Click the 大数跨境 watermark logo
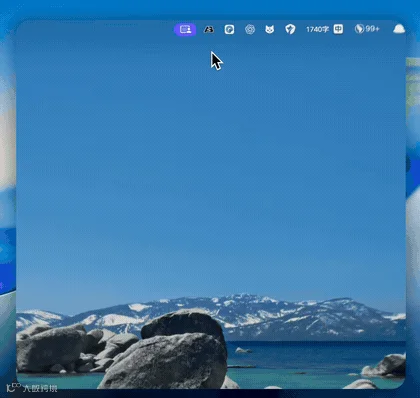Image resolution: width=420 pixels, height=398 pixels. (32, 388)
